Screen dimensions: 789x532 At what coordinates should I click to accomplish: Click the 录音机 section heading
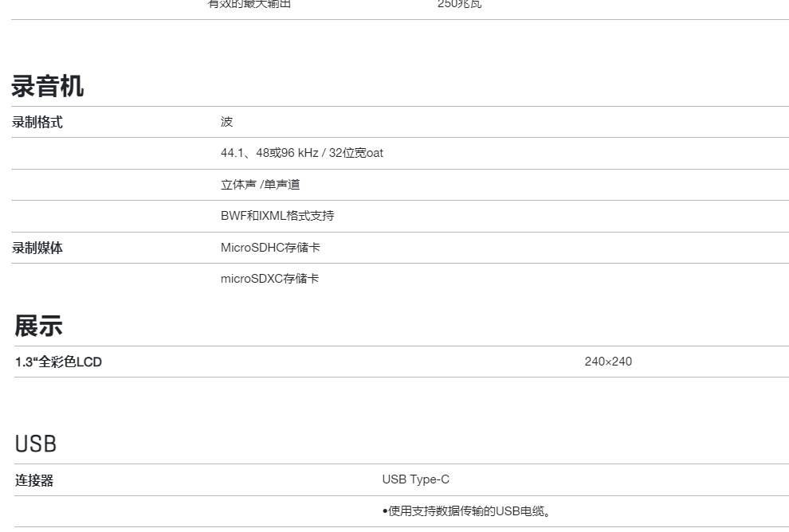tap(47, 86)
